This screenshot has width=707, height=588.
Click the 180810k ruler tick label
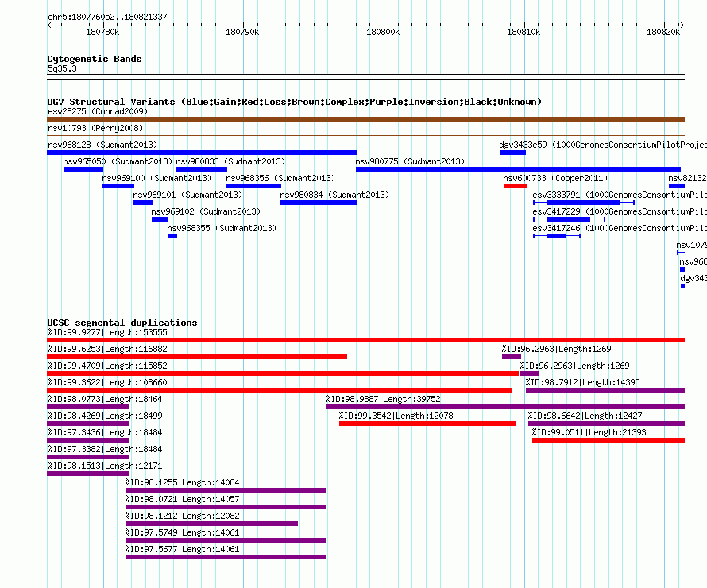tap(523, 32)
